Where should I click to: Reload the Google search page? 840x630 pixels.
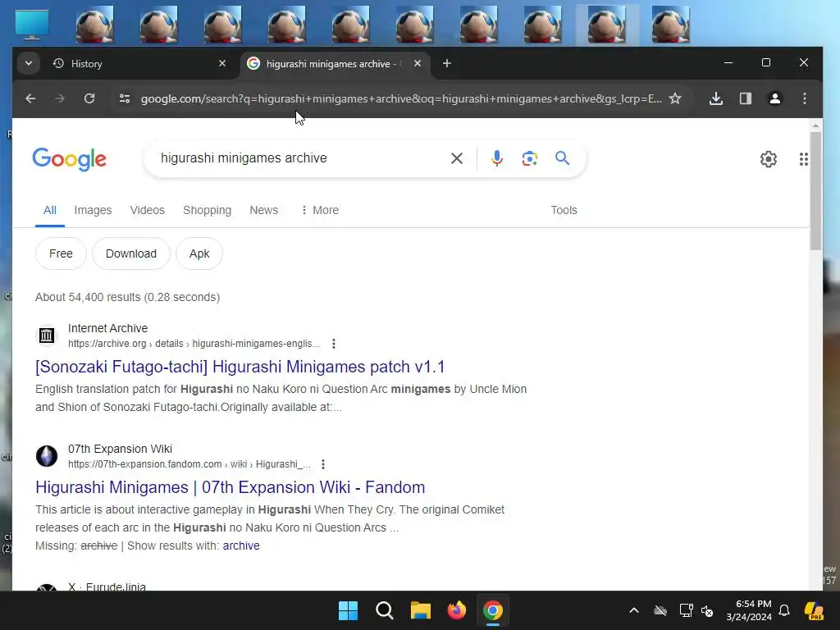point(89,98)
